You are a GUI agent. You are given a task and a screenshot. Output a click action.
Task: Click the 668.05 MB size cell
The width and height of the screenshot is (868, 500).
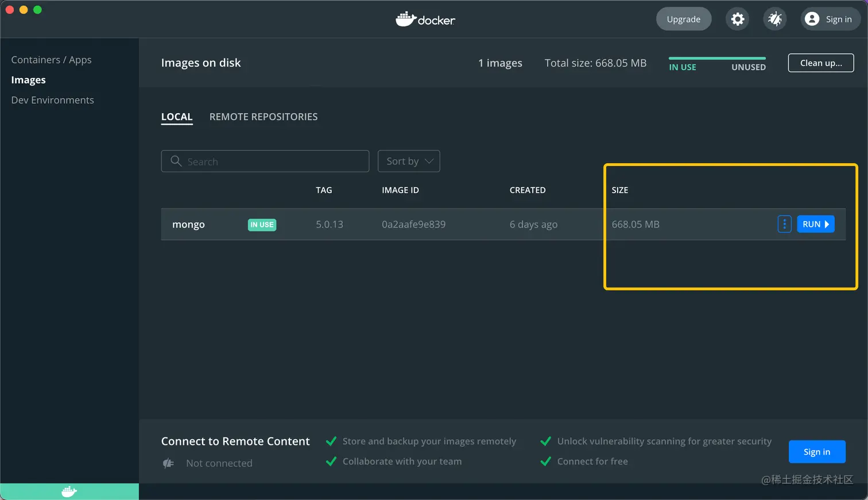coord(635,224)
